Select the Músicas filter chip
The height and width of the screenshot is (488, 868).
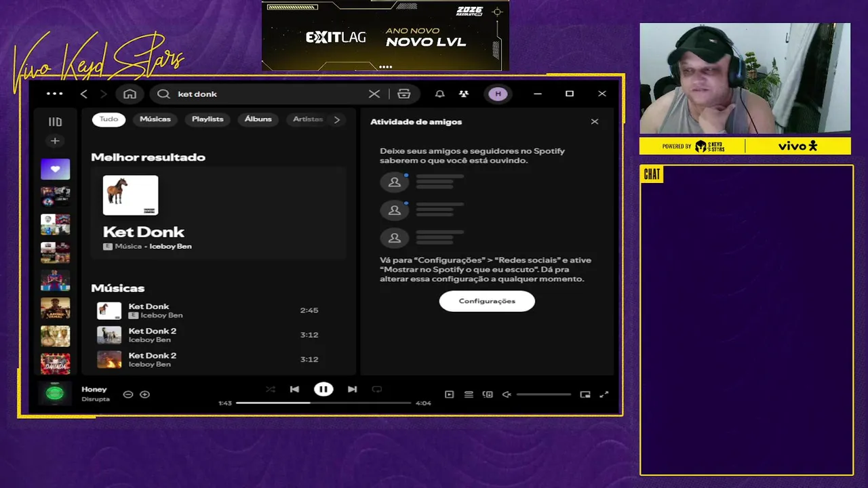(155, 119)
